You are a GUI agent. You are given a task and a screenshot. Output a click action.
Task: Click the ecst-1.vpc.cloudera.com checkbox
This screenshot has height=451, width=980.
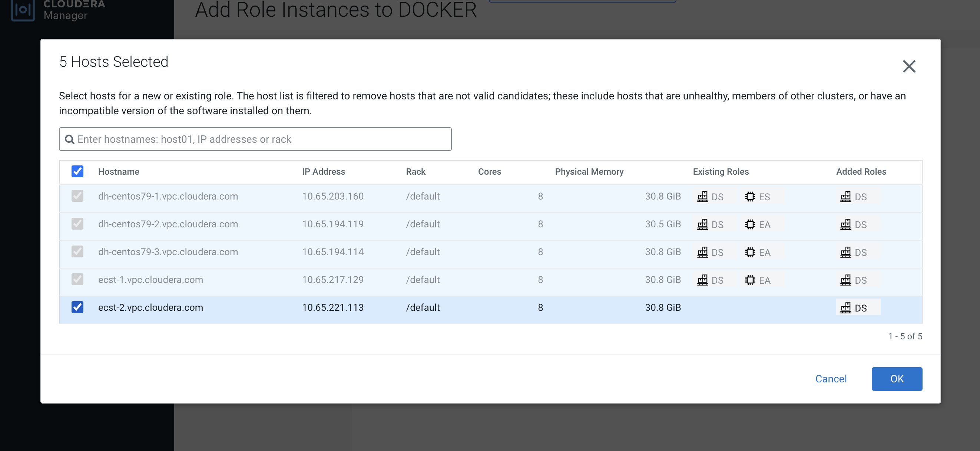pyautogui.click(x=77, y=279)
